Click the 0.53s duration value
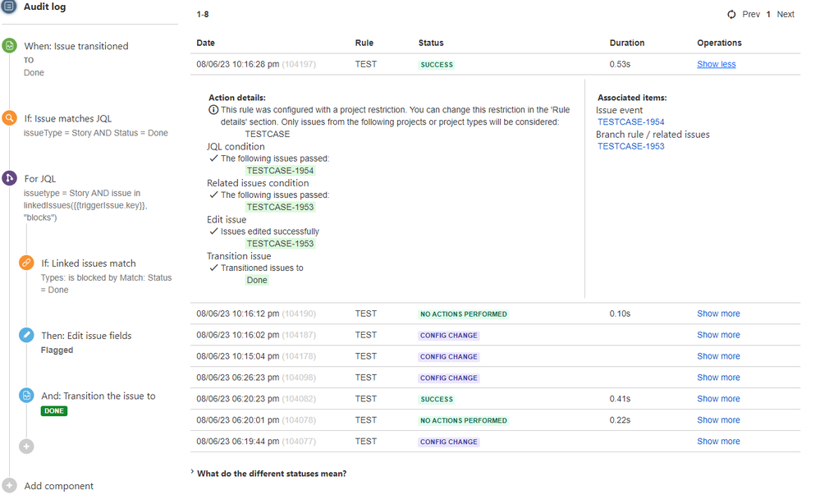Viewport: 820px width, 504px height. click(x=620, y=64)
